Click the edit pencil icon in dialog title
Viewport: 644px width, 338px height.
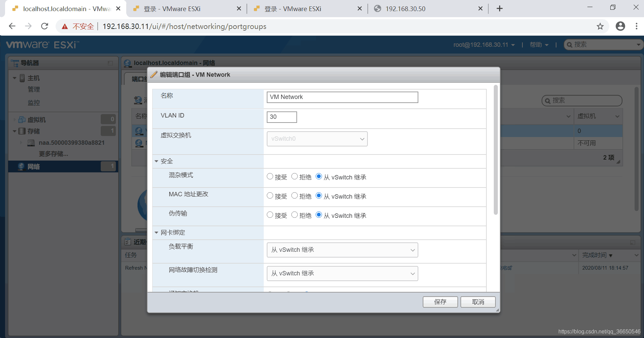tap(154, 75)
